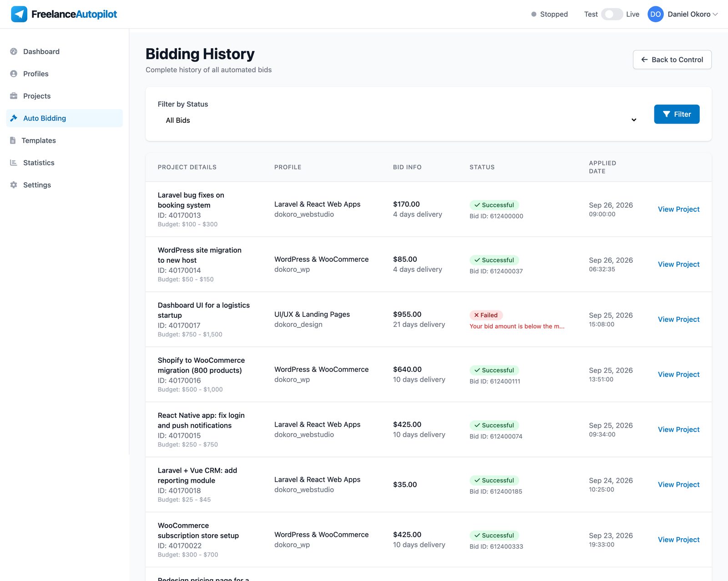Click the funnel icon on Filter button

[x=667, y=114]
